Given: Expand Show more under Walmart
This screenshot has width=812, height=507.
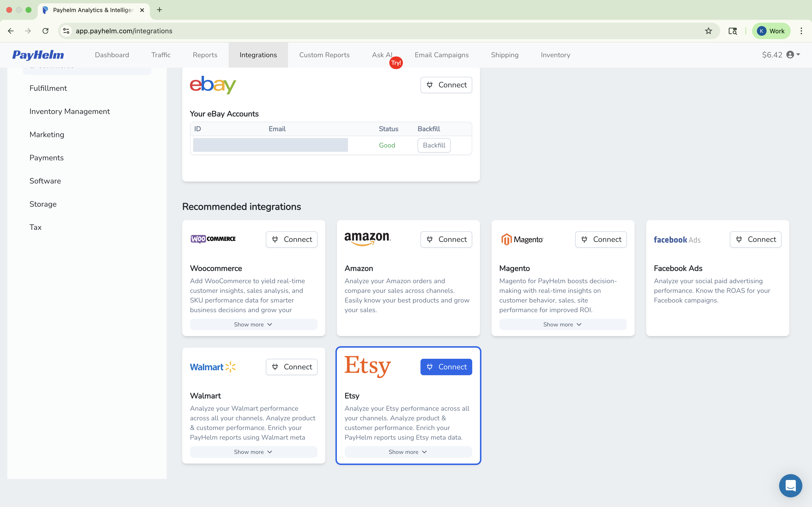Looking at the screenshot, I should tap(253, 452).
